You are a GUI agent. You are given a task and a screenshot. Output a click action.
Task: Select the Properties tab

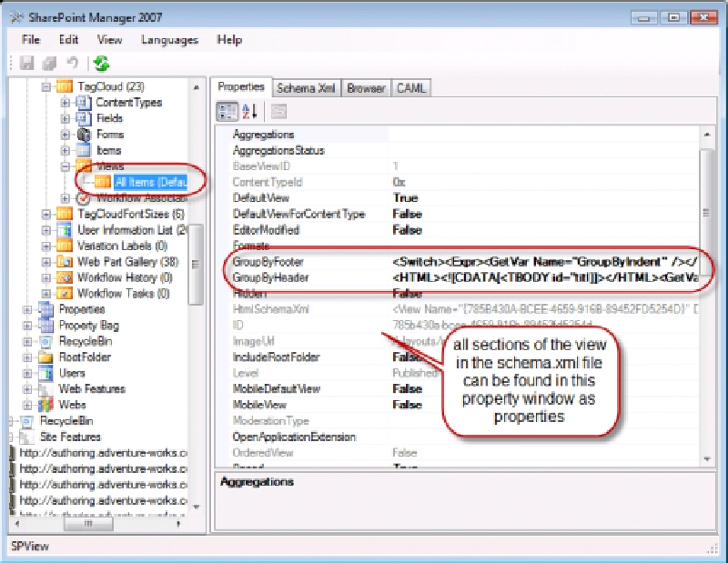(x=241, y=86)
